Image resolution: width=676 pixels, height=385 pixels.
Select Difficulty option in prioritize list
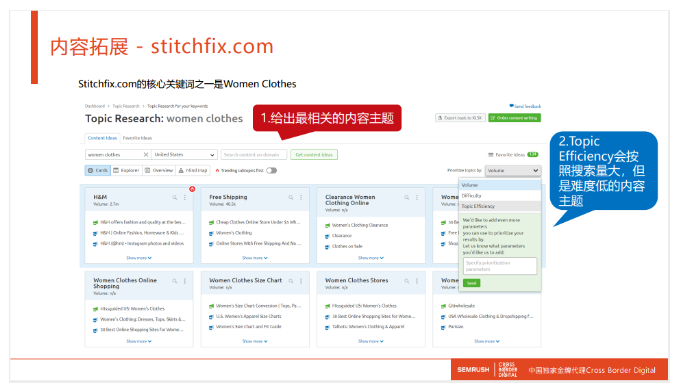(500, 196)
